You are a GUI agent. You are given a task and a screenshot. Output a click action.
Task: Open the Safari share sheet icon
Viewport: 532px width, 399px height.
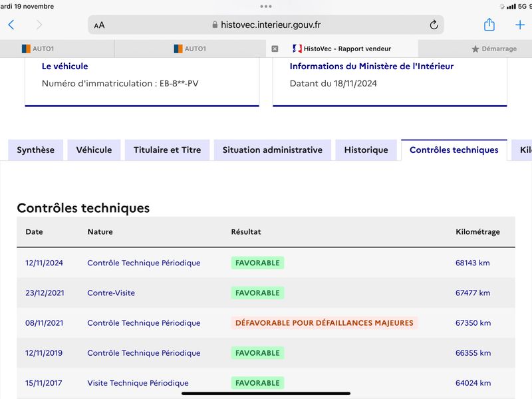pos(489,25)
